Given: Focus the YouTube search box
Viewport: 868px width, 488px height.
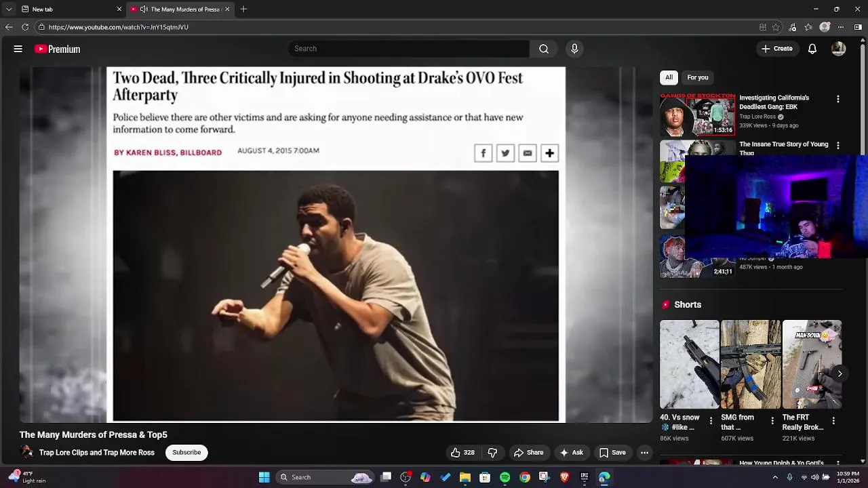Looking at the screenshot, I should pos(408,49).
